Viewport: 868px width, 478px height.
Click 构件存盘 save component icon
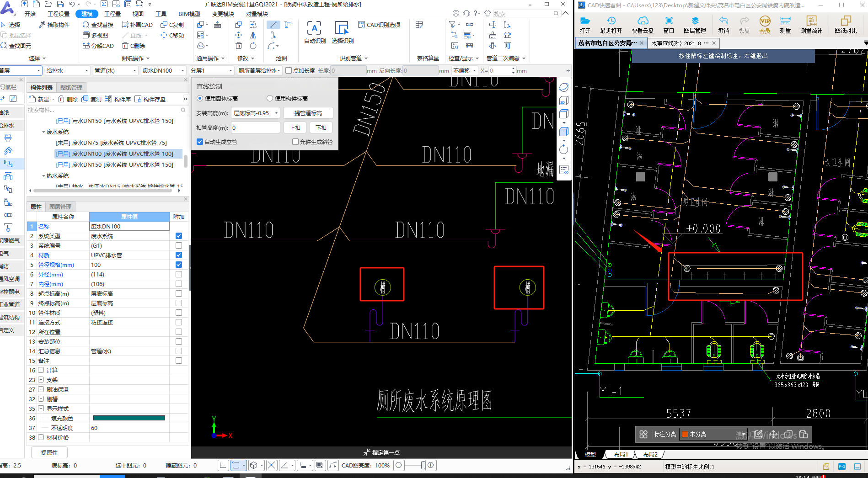[150, 99]
